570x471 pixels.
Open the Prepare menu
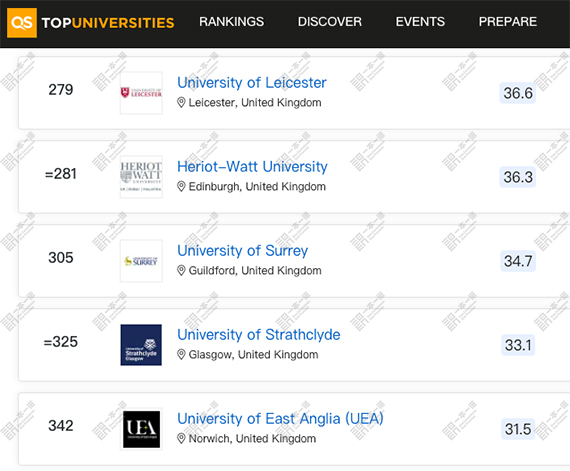pyautogui.click(x=507, y=22)
